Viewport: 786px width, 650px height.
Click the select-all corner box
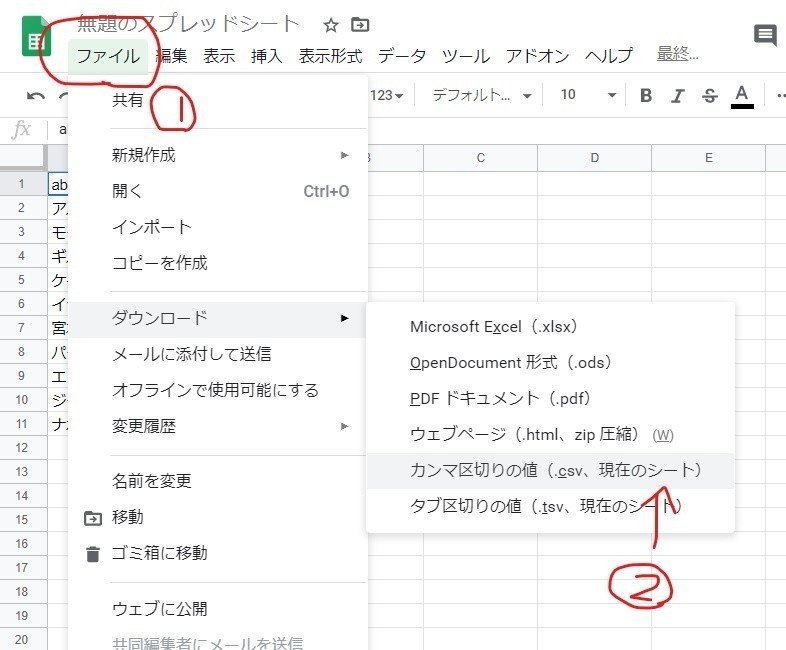click(23, 158)
